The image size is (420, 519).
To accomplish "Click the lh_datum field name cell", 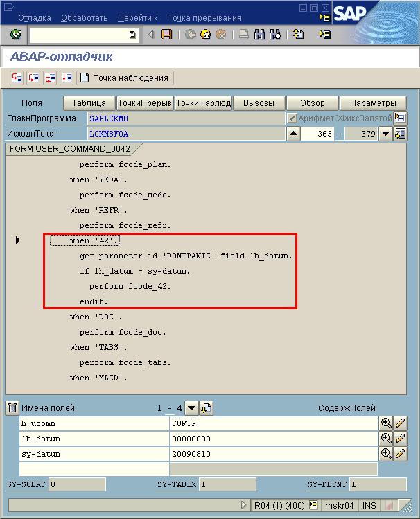I will click(94, 439).
